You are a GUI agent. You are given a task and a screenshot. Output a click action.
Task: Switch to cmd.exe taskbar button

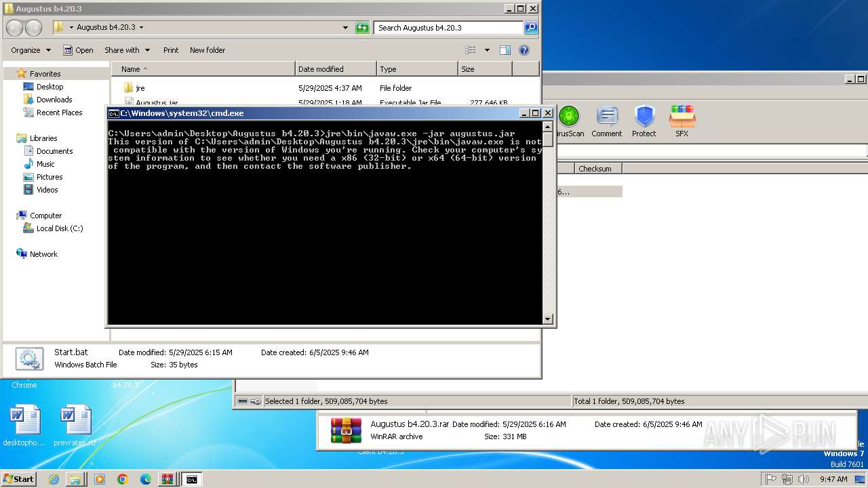pyautogui.click(x=192, y=479)
